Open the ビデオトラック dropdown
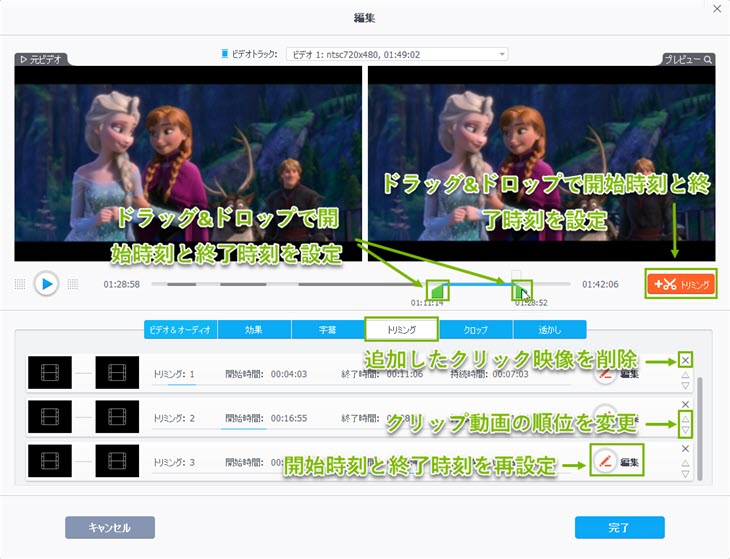 pyautogui.click(x=397, y=54)
